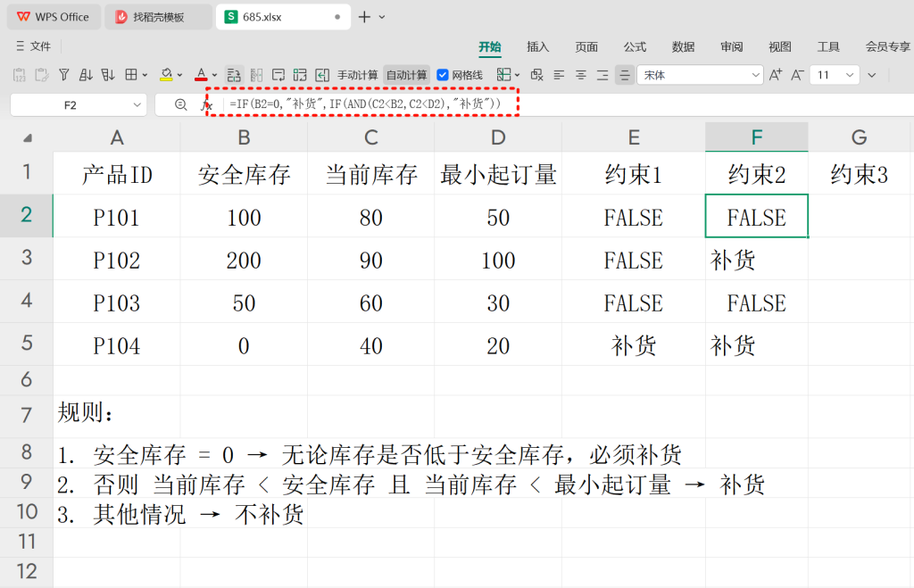Click the freeze panes grid icon
914x588 pixels.
point(503,75)
